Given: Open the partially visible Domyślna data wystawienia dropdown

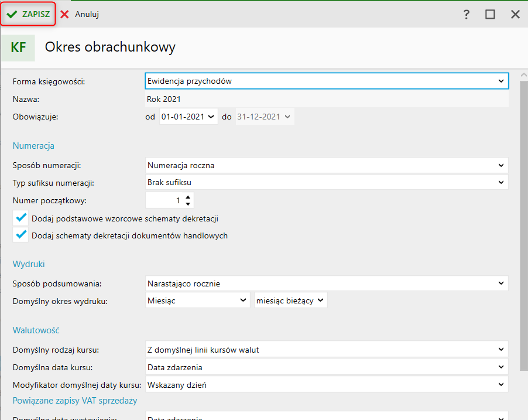Looking at the screenshot, I should pos(327,416).
